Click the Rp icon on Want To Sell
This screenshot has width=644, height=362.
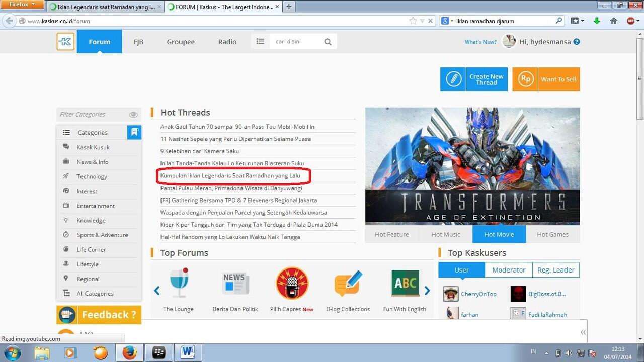tap(525, 79)
